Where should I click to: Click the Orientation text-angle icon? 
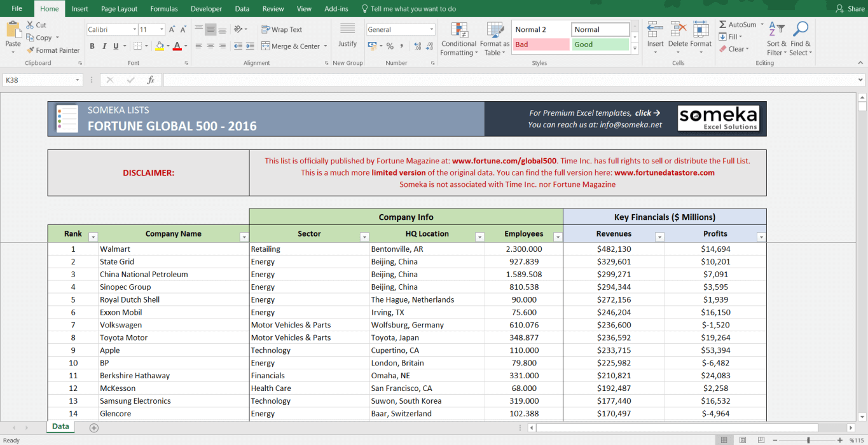pos(238,29)
